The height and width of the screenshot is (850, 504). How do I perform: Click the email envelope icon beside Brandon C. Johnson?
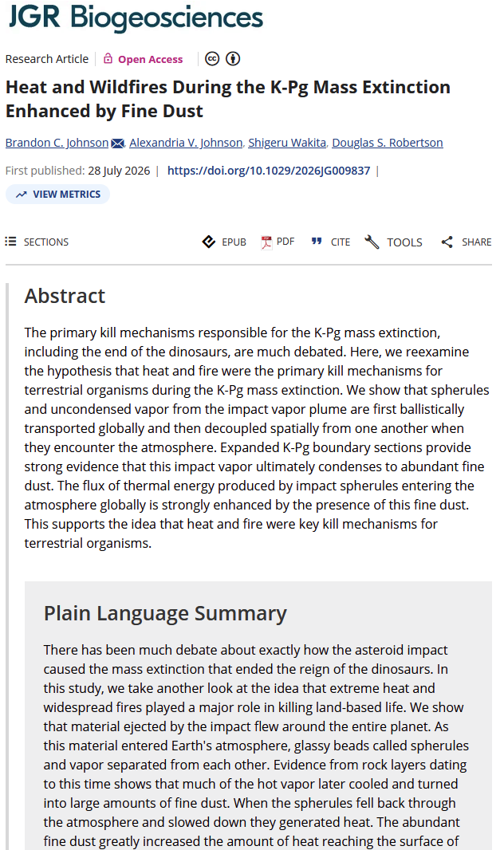[117, 143]
